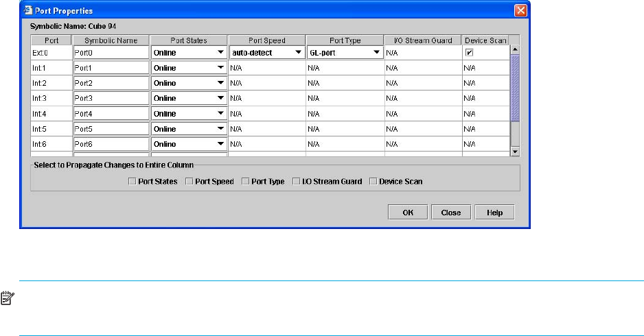Click scrollbar down arrow in port table
The width and height of the screenshot is (644, 336).
pos(515,151)
